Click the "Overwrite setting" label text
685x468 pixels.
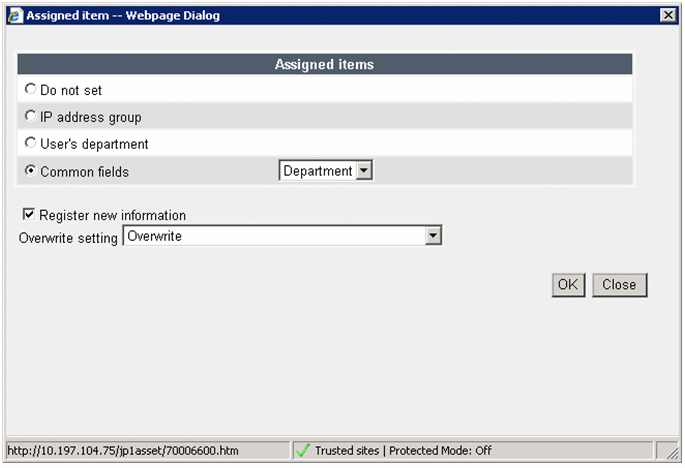(x=69, y=237)
